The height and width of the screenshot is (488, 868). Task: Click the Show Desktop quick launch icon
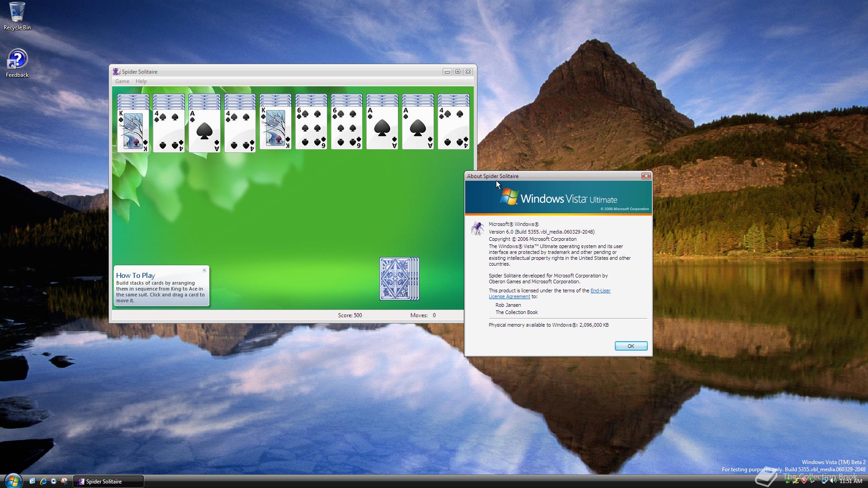(x=33, y=481)
